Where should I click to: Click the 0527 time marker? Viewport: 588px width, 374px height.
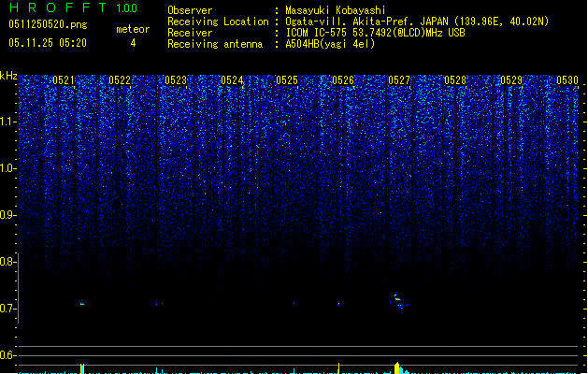399,80
